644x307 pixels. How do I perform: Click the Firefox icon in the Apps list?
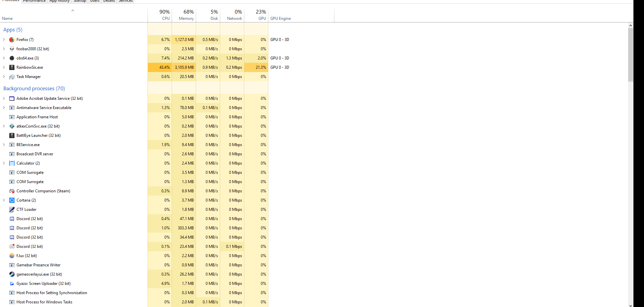pyautogui.click(x=12, y=40)
